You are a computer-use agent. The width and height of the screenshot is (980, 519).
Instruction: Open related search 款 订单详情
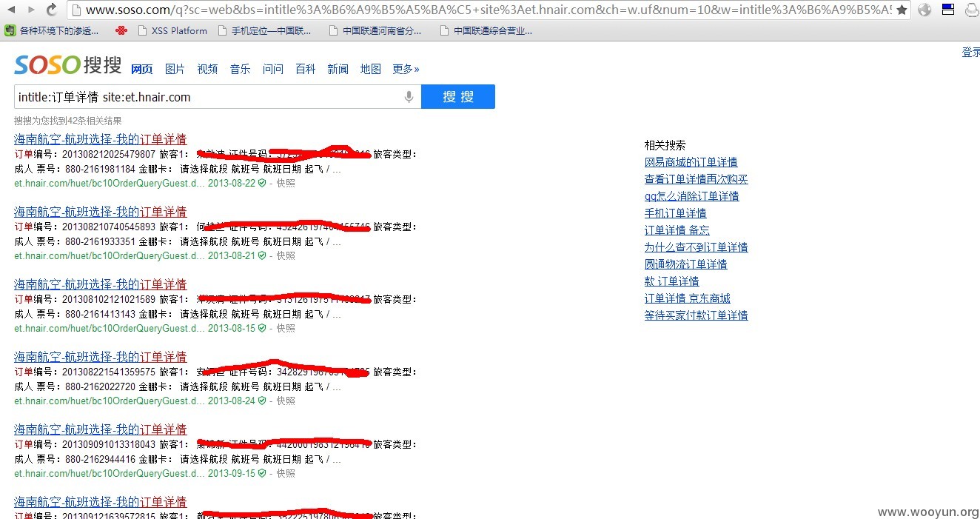671,281
